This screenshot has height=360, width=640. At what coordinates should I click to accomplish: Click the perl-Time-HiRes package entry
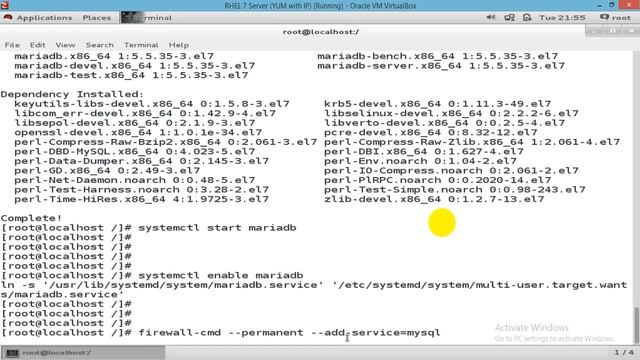click(x=142, y=199)
